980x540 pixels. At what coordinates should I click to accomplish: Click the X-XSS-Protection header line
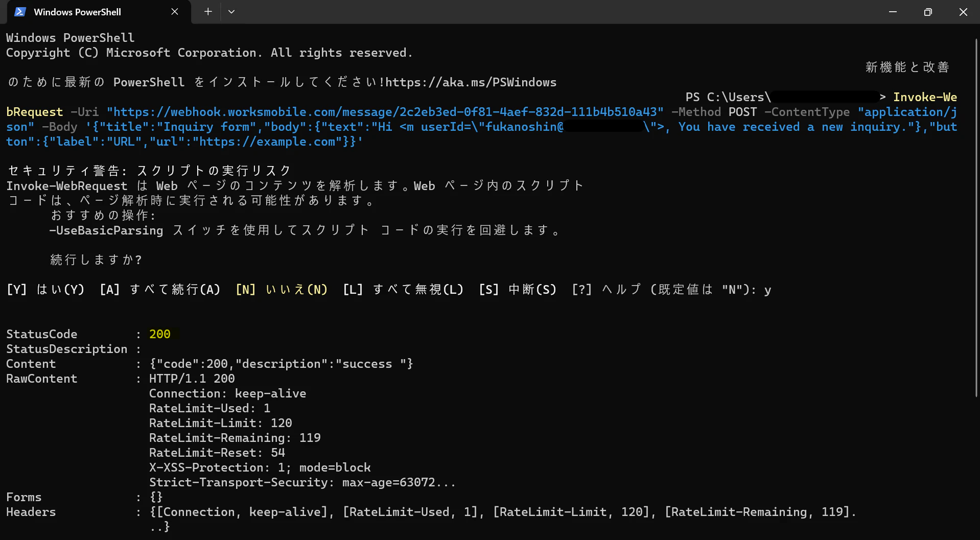(260, 467)
